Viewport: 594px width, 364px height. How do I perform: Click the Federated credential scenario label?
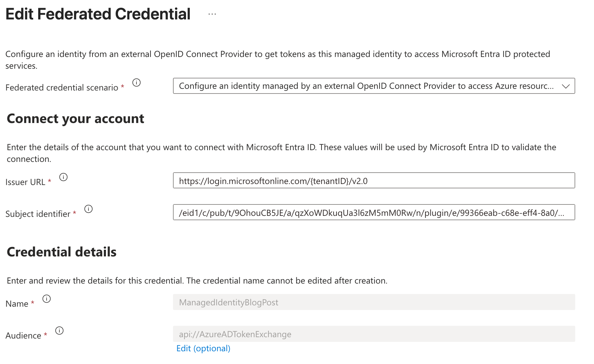tap(62, 88)
